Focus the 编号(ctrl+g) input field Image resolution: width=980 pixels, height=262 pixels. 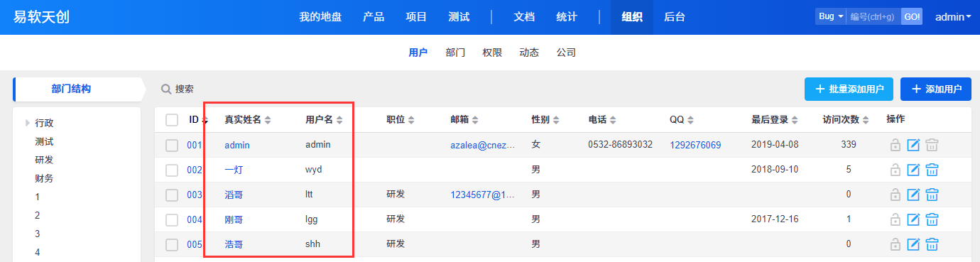[x=873, y=16]
